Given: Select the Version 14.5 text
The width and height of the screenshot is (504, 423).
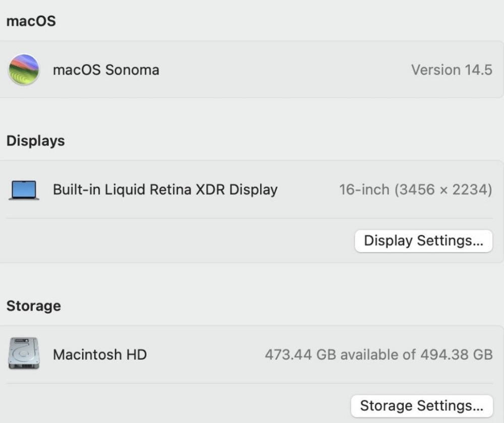Looking at the screenshot, I should click(451, 70).
